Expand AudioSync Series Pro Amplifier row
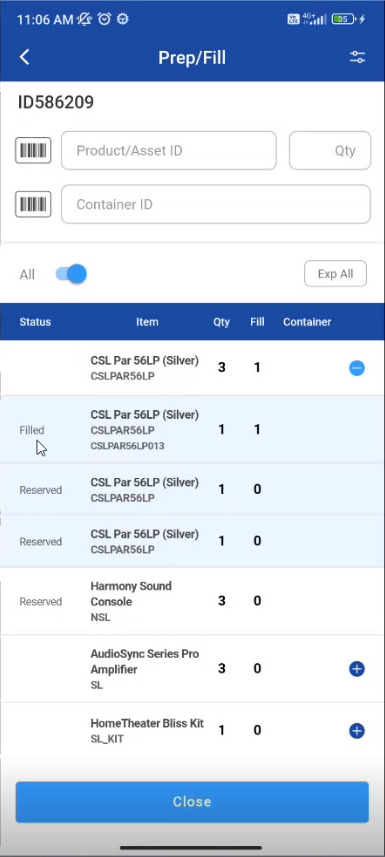 pos(357,669)
